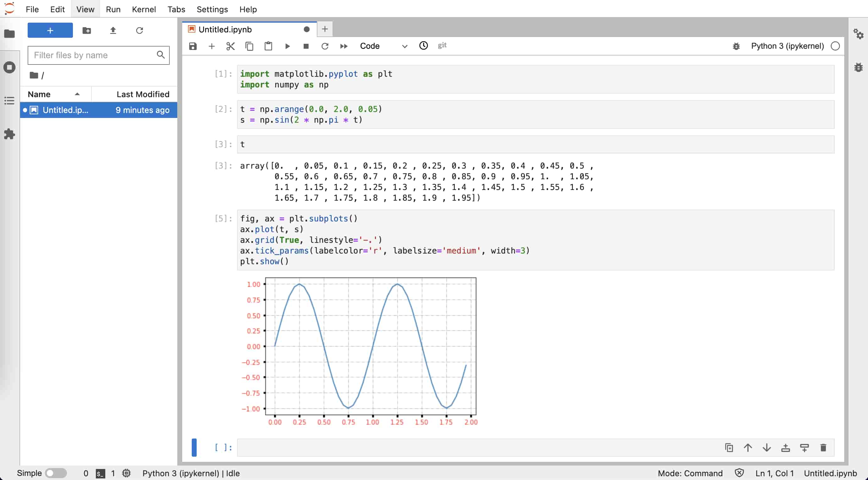Click the terminal count icon in status bar
This screenshot has width=868, height=480.
(x=101, y=473)
